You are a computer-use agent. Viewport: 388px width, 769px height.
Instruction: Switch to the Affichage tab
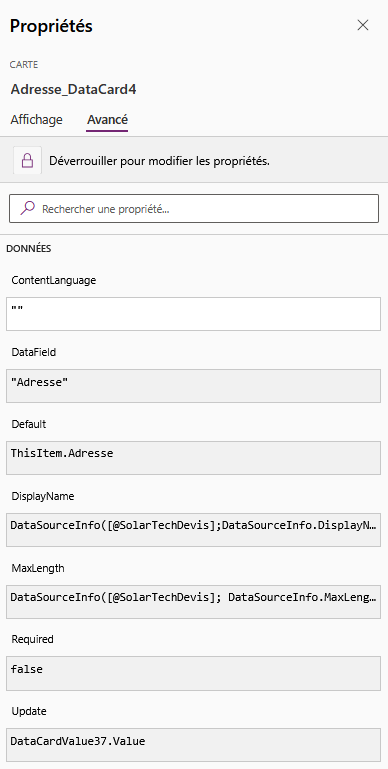pyautogui.click(x=37, y=119)
